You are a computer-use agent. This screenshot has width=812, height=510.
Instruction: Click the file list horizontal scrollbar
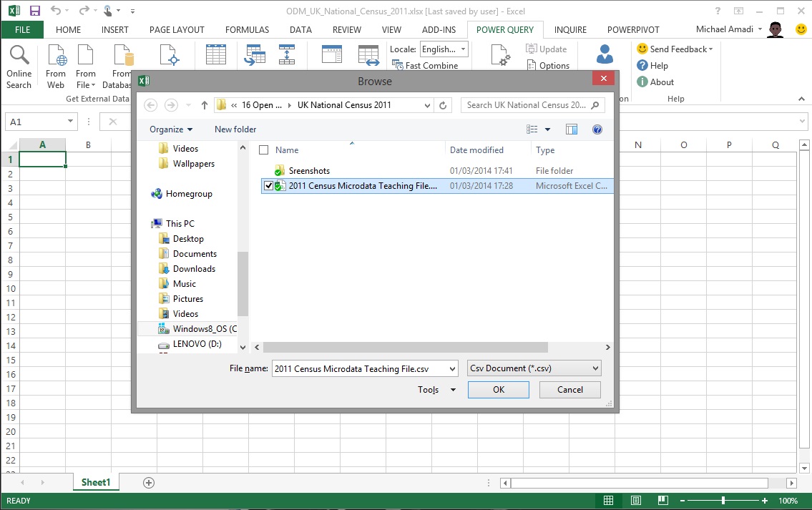pos(406,347)
